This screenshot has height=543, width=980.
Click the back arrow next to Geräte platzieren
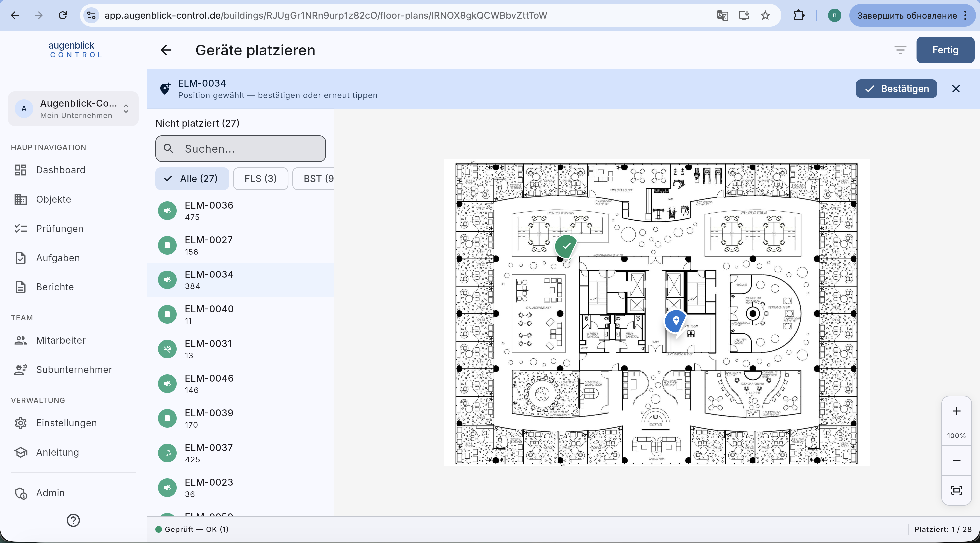click(x=166, y=50)
